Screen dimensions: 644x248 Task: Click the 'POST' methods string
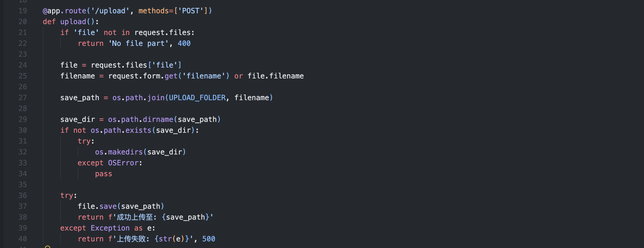[191, 11]
